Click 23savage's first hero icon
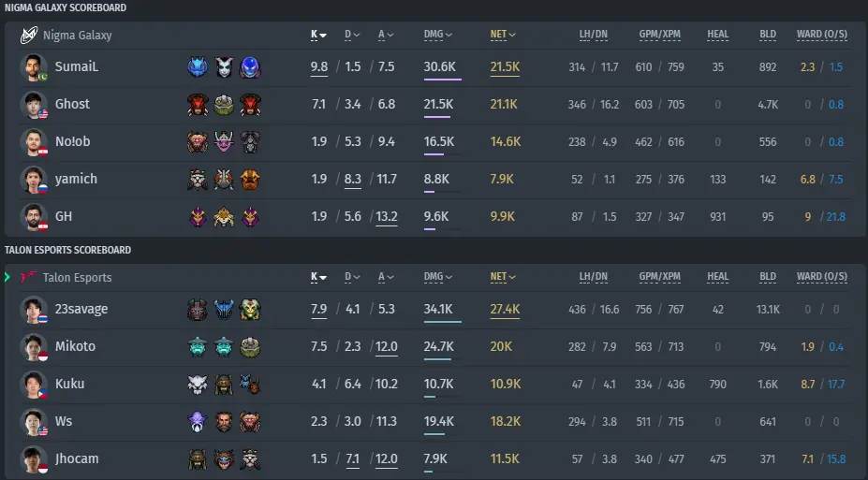 click(198, 310)
